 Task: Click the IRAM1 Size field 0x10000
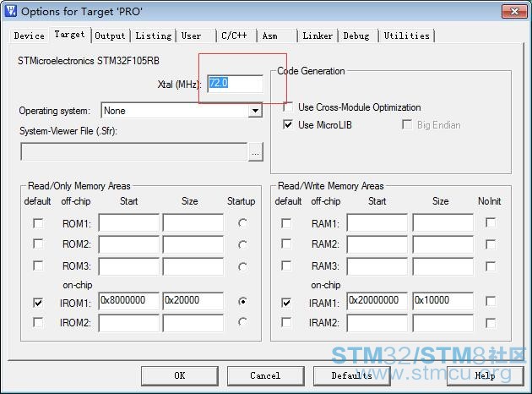point(442,301)
